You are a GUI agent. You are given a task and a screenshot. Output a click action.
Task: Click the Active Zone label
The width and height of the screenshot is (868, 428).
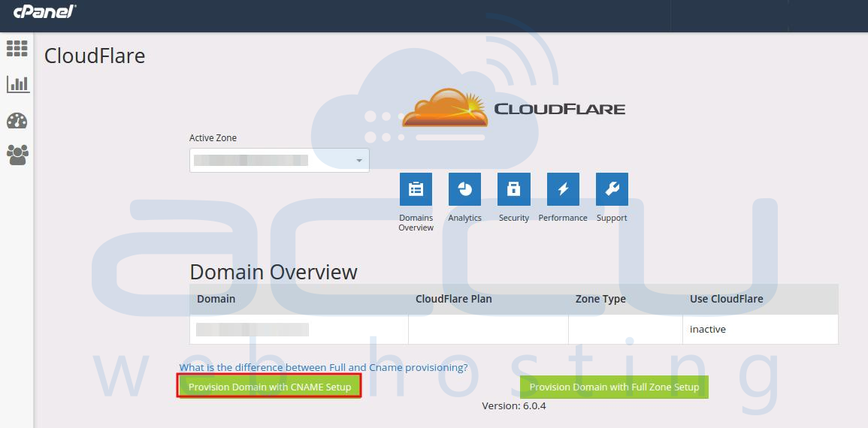[213, 138]
